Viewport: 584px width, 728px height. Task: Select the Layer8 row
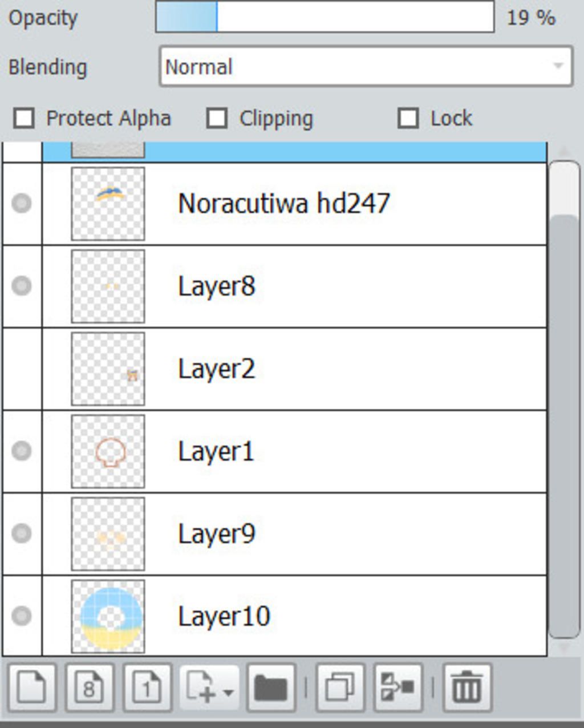coord(342,286)
